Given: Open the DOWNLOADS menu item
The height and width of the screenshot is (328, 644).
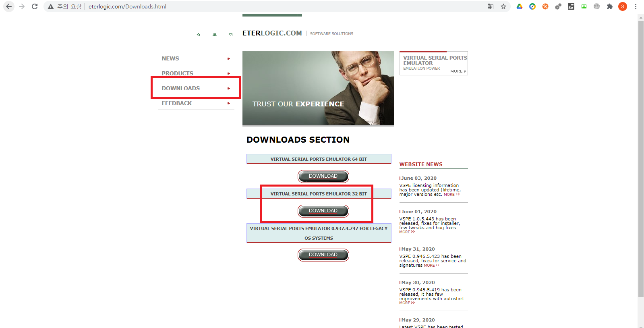Looking at the screenshot, I should 181,88.
